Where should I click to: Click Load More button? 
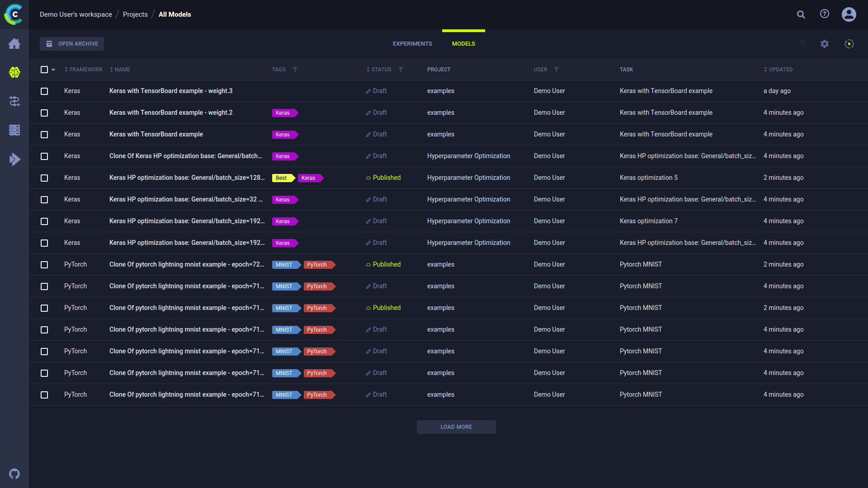[456, 427]
